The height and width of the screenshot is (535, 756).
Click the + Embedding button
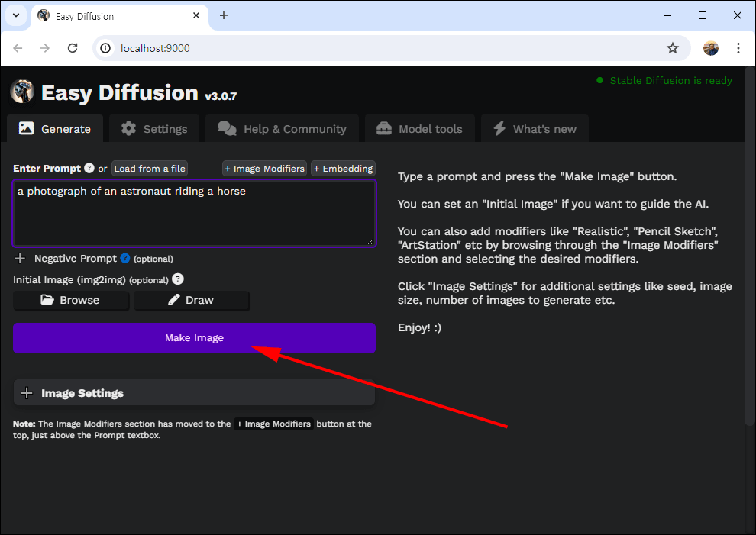344,169
